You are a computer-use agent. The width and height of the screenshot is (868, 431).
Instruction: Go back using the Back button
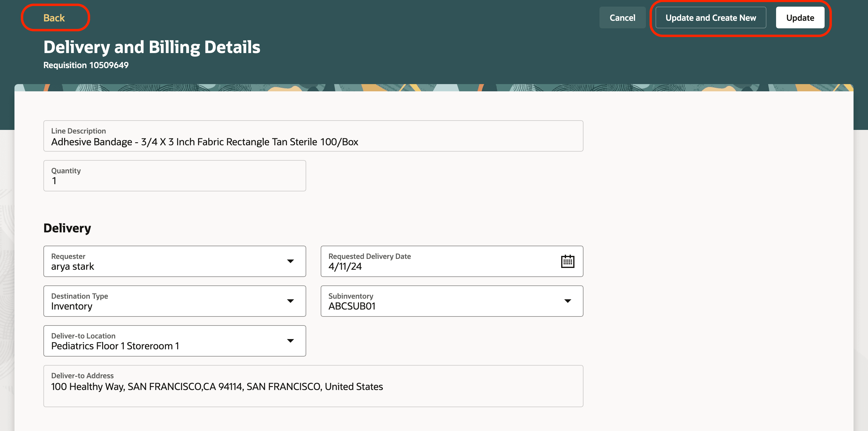(54, 18)
